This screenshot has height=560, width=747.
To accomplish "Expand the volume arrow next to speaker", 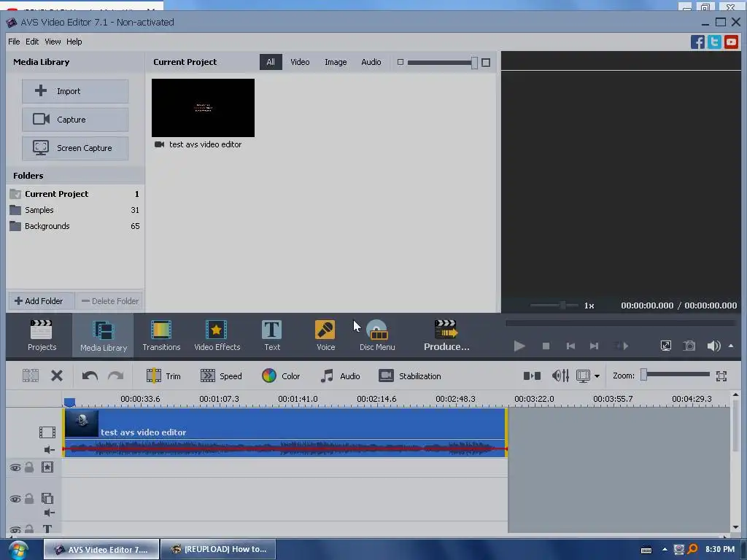I will pos(731,346).
